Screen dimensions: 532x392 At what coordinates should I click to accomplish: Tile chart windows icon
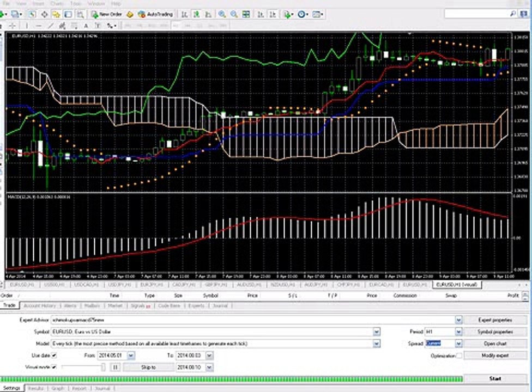tap(246, 14)
